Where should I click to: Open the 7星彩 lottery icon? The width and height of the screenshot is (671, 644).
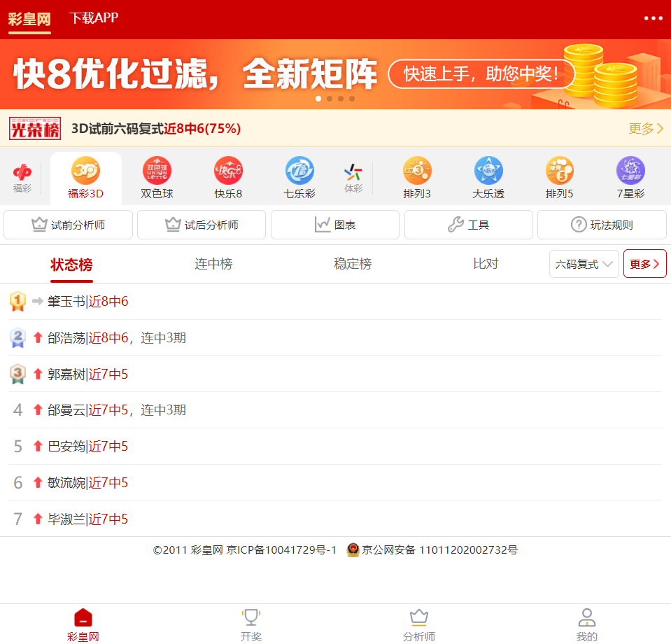630,178
